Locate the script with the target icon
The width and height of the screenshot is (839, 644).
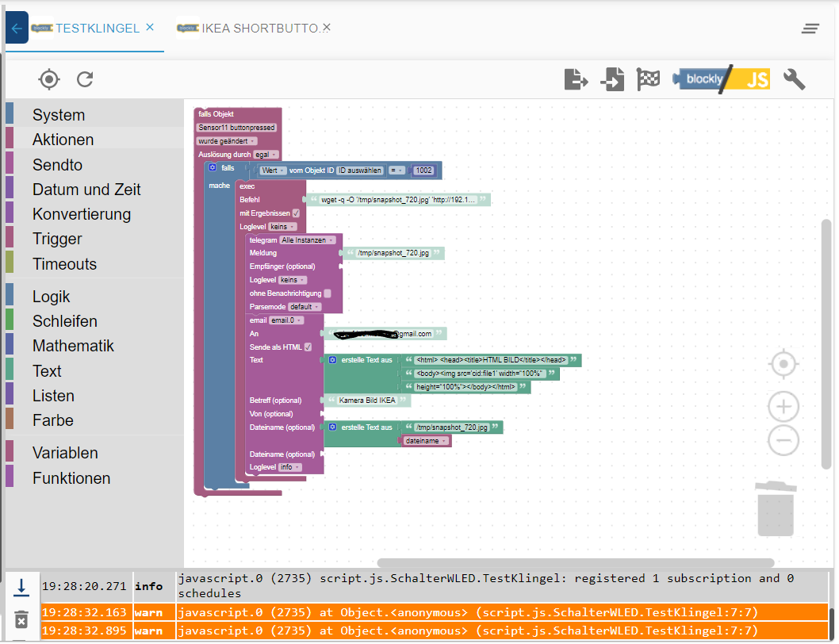(48, 79)
